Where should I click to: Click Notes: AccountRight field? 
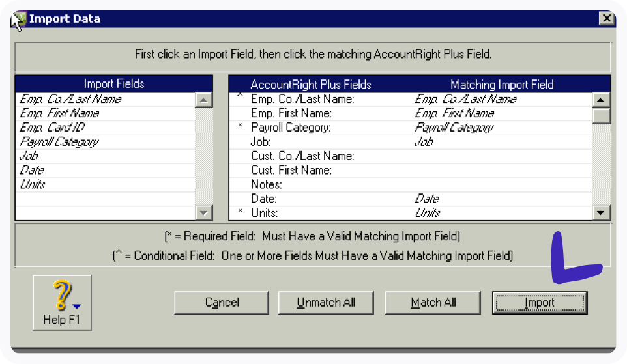pos(267,184)
